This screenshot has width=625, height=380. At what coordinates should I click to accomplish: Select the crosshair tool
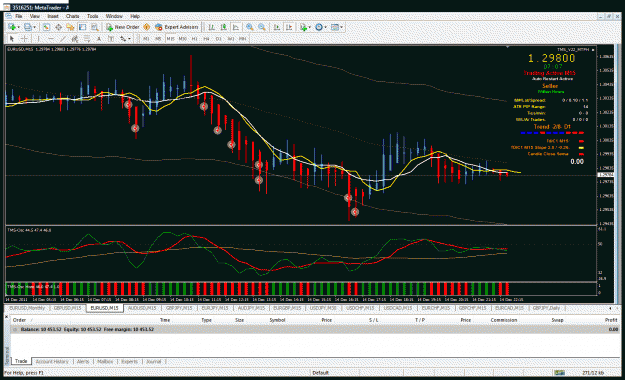point(24,39)
